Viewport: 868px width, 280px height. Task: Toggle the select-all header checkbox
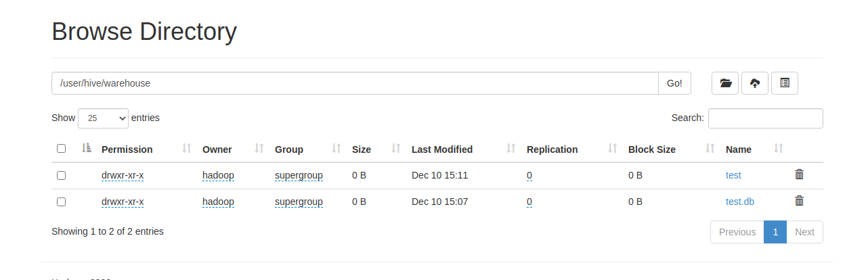(62, 149)
